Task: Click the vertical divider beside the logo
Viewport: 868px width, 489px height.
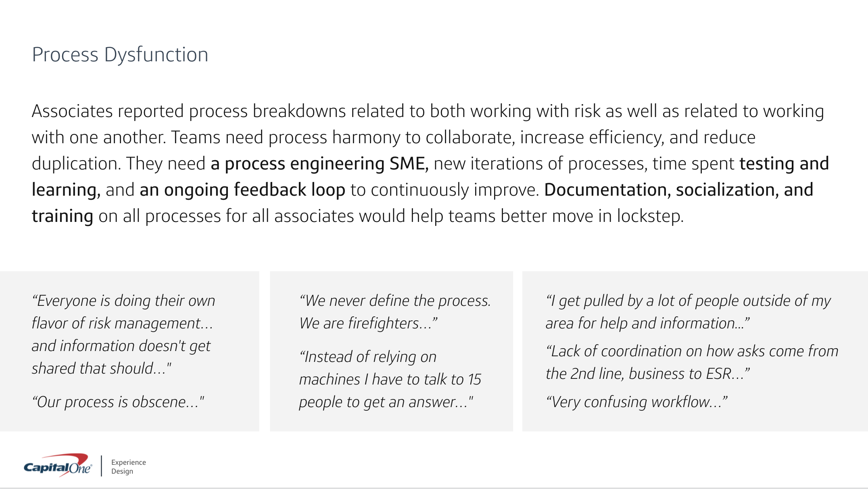Action: pyautogui.click(x=101, y=466)
